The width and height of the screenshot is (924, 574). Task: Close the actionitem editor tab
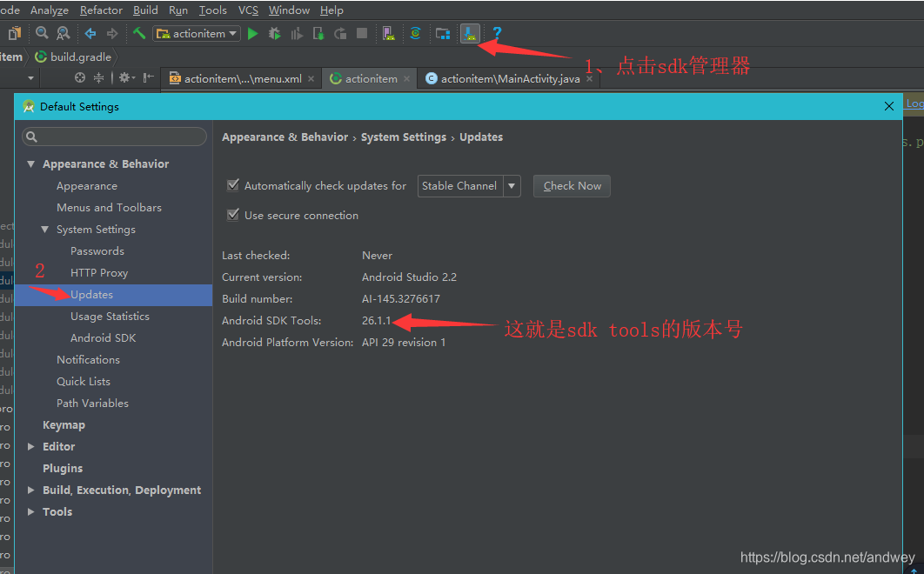[x=406, y=79]
